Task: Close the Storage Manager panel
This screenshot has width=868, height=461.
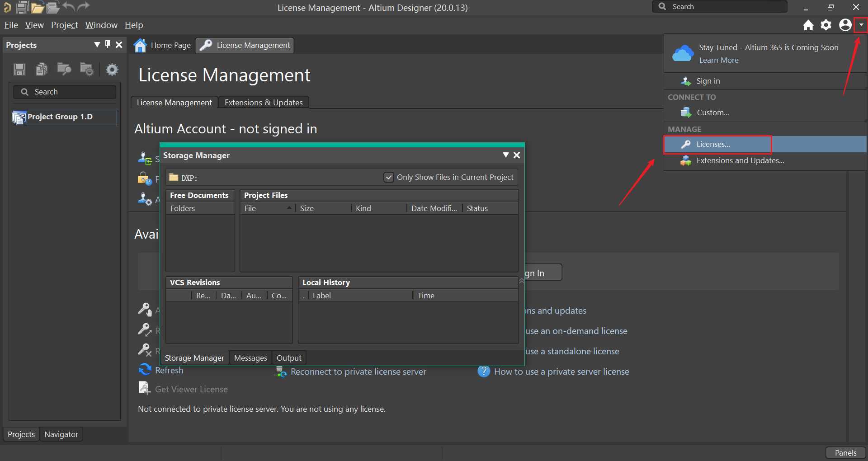Action: click(517, 155)
